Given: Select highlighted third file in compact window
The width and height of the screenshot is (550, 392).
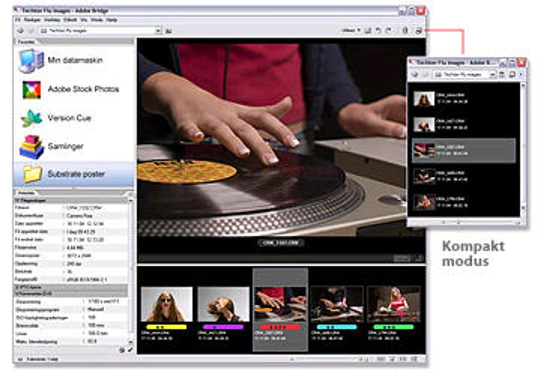Looking at the screenshot, I should pos(464,151).
